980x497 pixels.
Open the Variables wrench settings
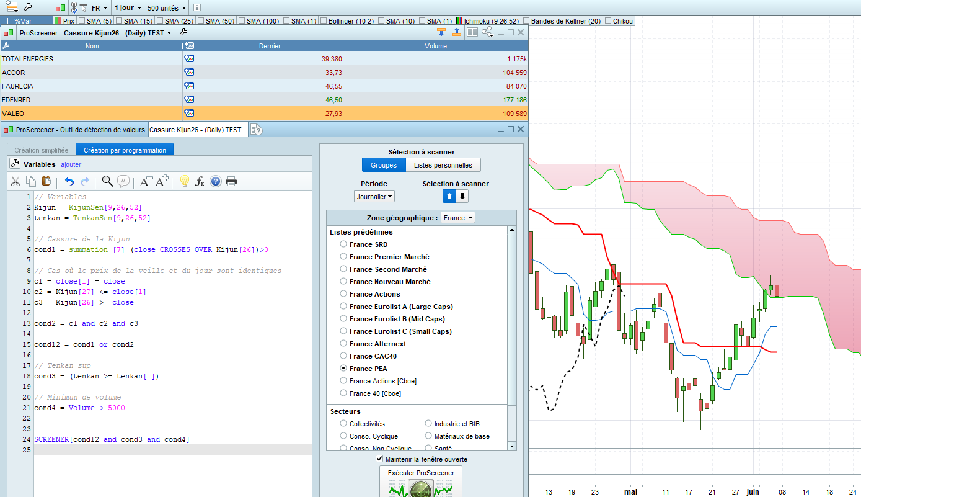(x=15, y=164)
